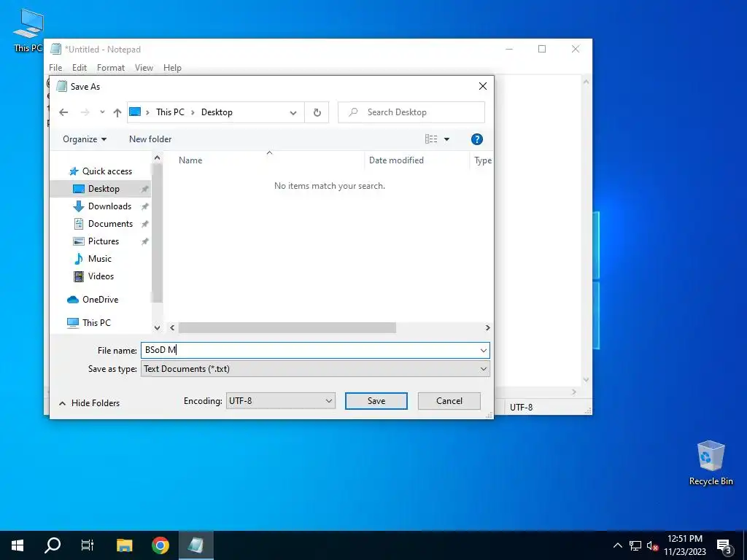Image resolution: width=747 pixels, height=560 pixels.
Task: Click the file list horizontal scrollbar thumb
Action: (287, 327)
